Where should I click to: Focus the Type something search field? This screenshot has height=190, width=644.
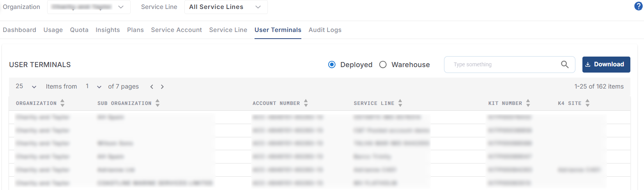(x=503, y=65)
